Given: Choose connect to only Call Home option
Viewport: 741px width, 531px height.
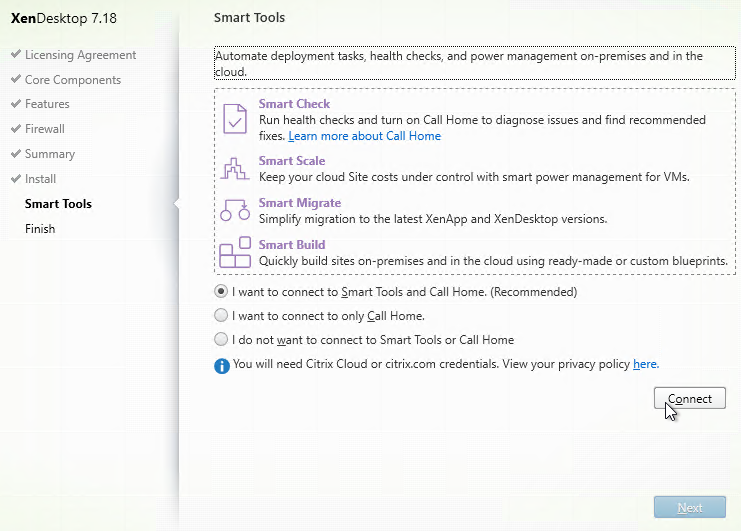Looking at the screenshot, I should pos(221,316).
